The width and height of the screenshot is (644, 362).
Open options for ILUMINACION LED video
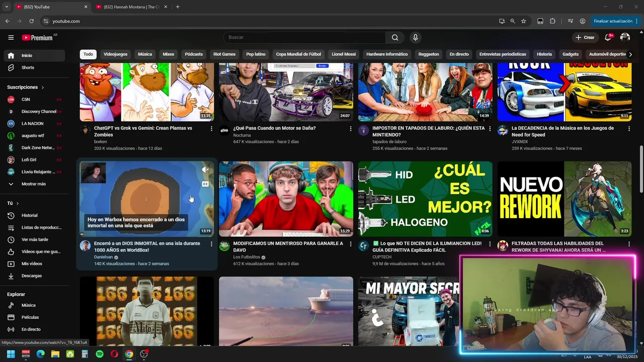click(x=490, y=244)
